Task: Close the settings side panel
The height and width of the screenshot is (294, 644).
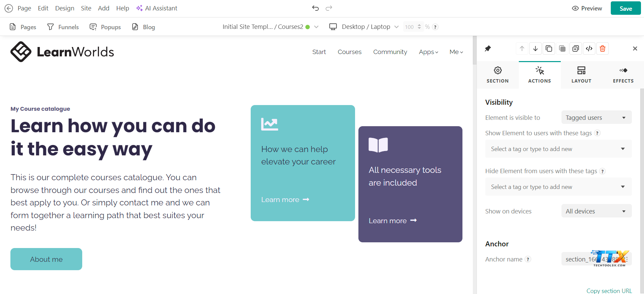Action: click(x=635, y=49)
